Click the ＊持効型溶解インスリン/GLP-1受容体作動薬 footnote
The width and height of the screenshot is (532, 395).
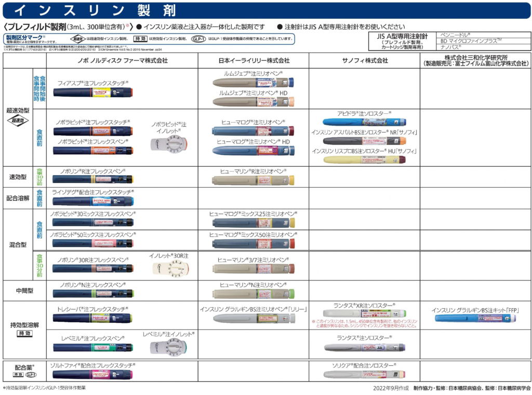pos(45,388)
